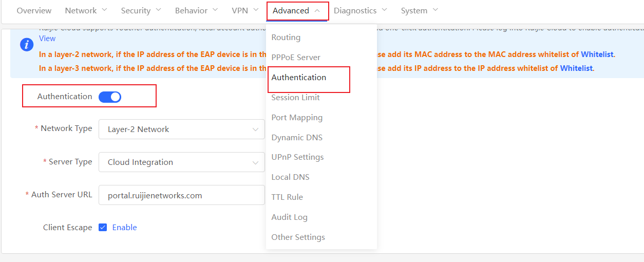Click the first Whitelist link in banner
This screenshot has height=262, width=644.
click(597, 54)
